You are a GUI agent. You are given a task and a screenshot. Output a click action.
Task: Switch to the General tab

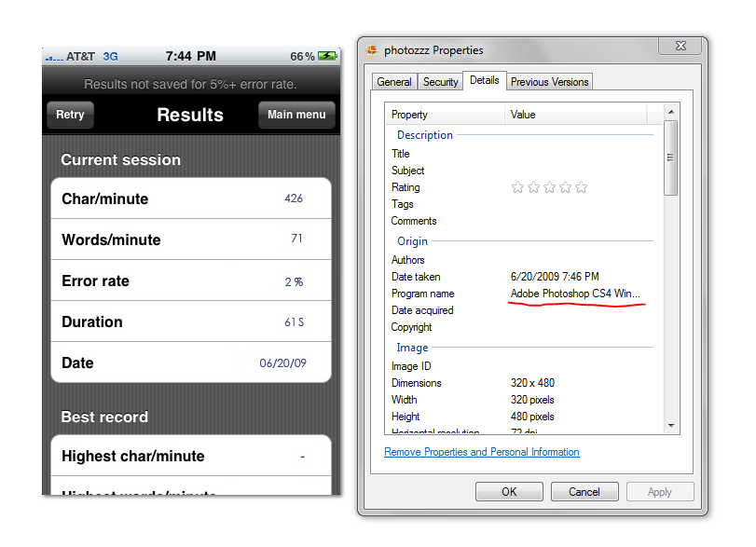pos(394,82)
